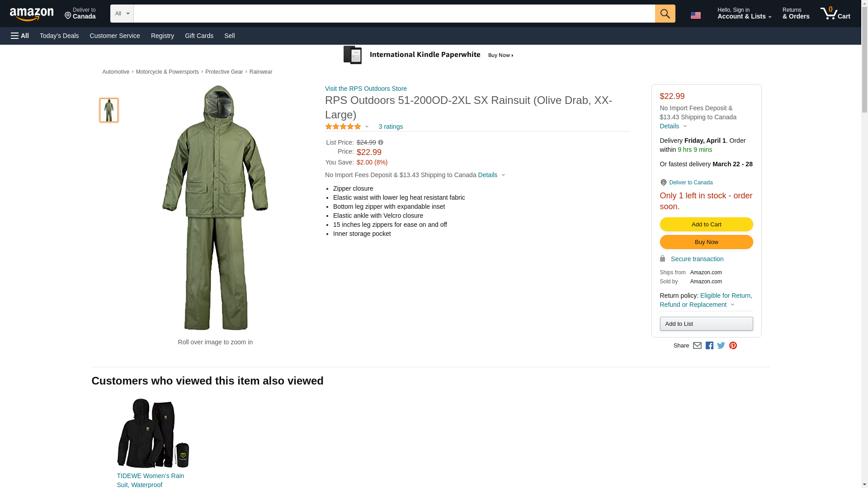Click the US flag language icon

(x=695, y=15)
